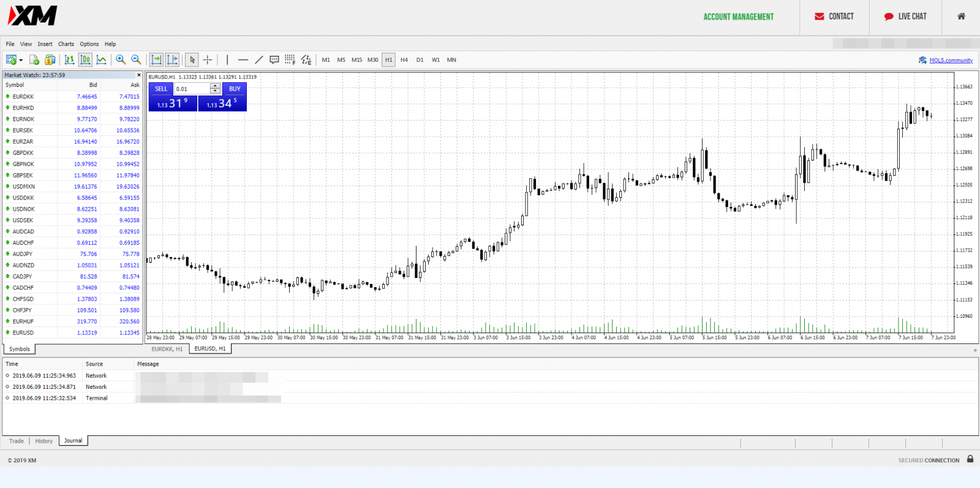980x488 pixels.
Task: Click the sell price 1.13319 tile
Action: (173, 103)
